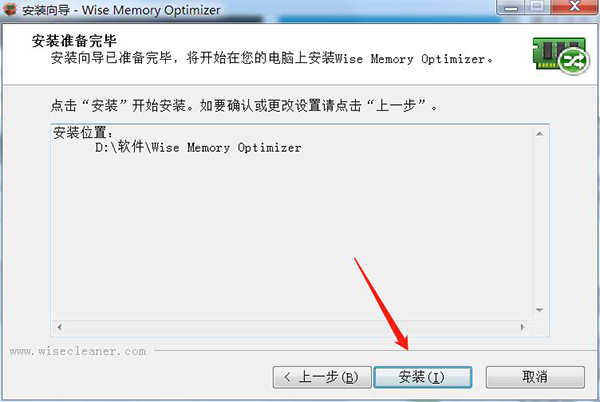Minimize the installer wizard window

click(x=511, y=7)
